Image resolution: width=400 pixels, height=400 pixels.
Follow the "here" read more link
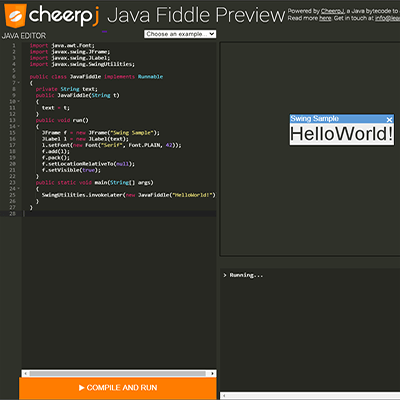tap(325, 18)
